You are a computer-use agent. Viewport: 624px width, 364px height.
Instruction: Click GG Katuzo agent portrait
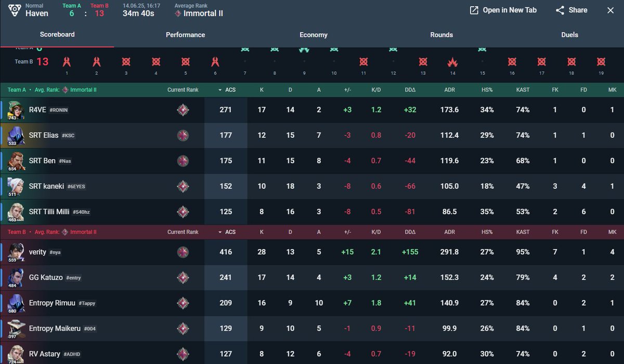(16, 277)
